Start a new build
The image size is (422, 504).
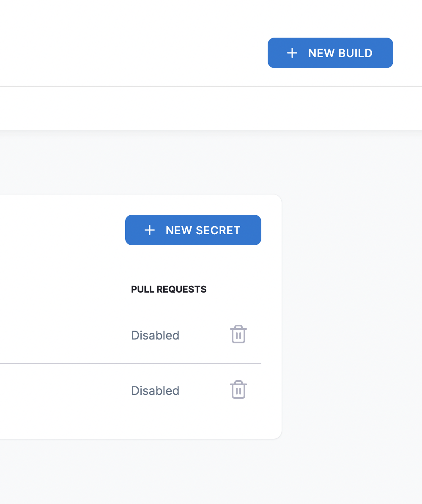coord(330,53)
